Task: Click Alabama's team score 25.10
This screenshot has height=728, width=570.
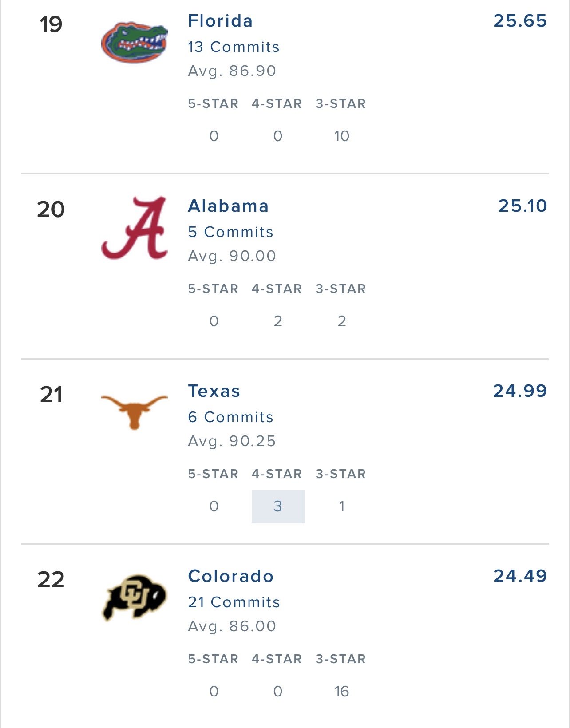Action: [x=522, y=206]
